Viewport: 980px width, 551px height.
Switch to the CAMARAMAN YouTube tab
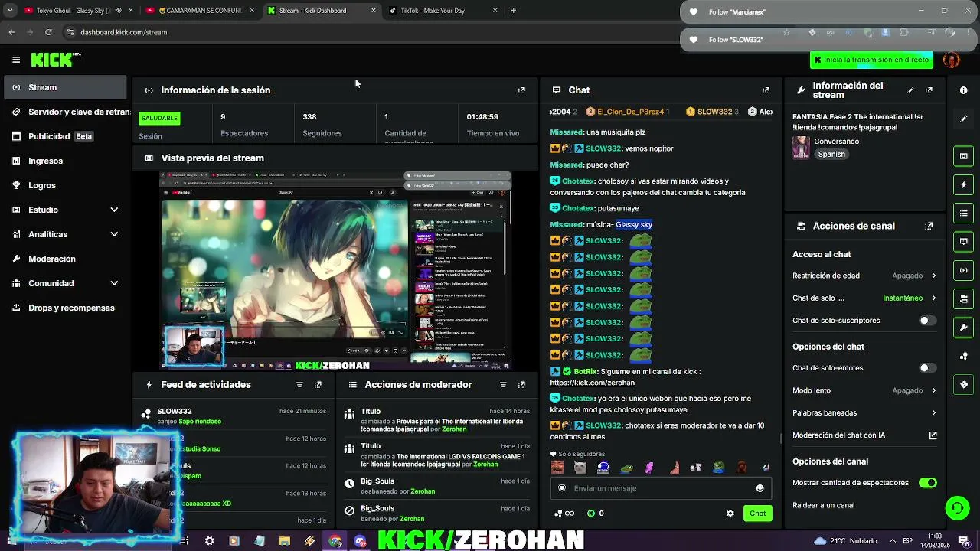coord(201,11)
